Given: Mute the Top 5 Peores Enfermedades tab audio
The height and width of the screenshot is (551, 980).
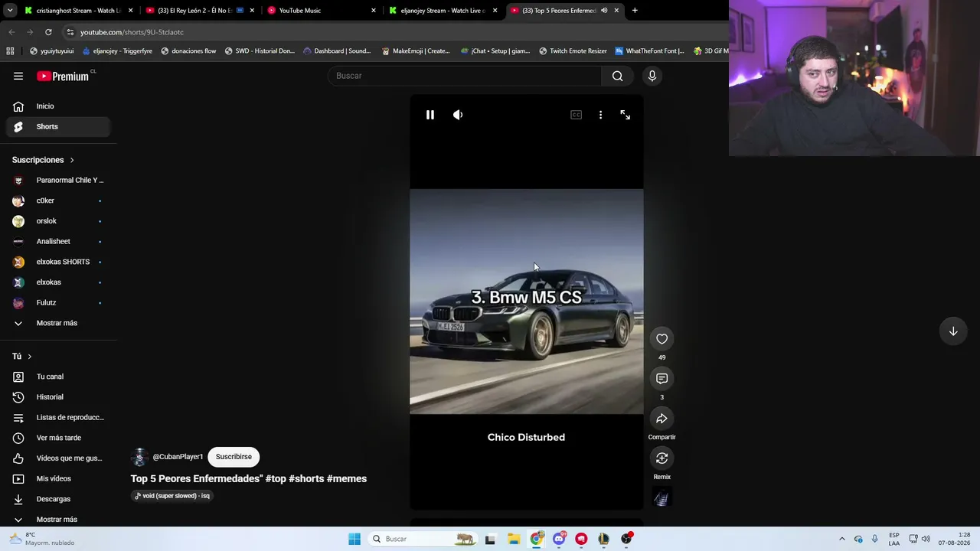Looking at the screenshot, I should pos(604,11).
